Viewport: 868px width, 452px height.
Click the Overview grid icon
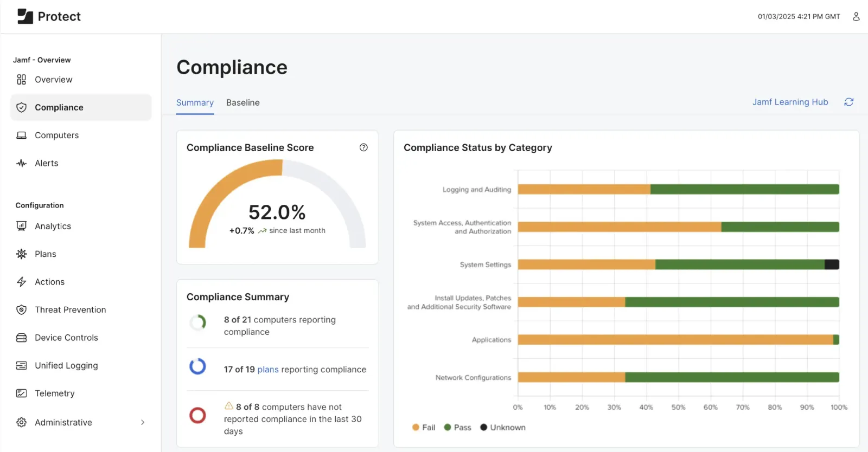[21, 80]
